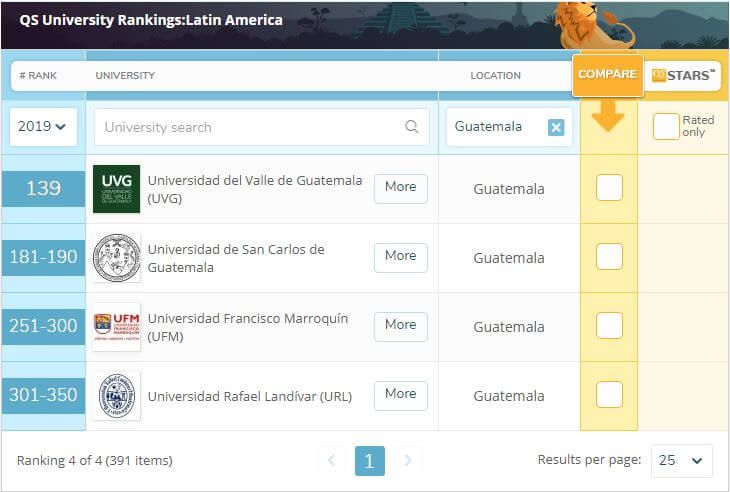The width and height of the screenshot is (730, 492).
Task: Click Guatemala location in UFM row
Action: point(509,327)
